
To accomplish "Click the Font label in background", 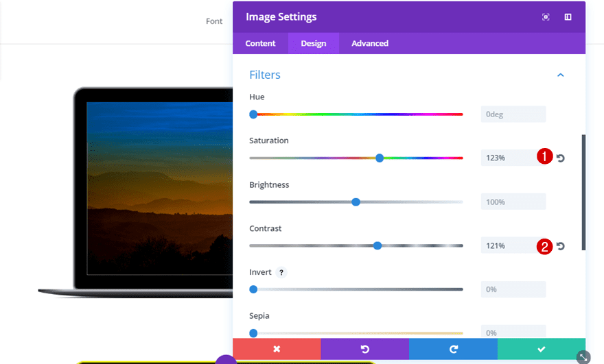I will click(x=214, y=21).
